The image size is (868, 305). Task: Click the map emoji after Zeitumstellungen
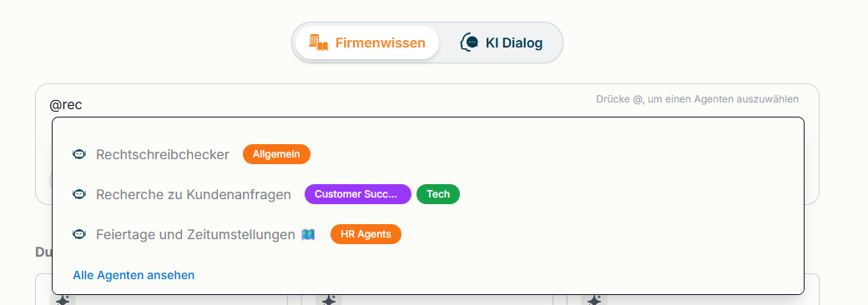tap(308, 234)
